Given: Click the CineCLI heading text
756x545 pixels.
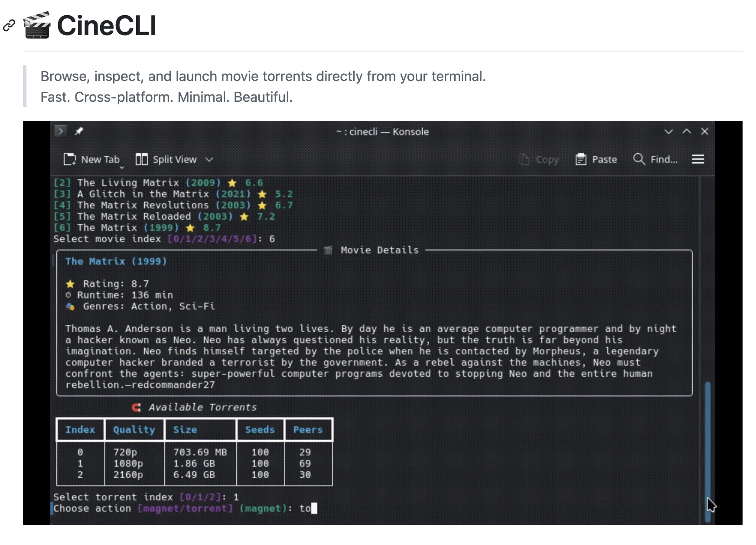Looking at the screenshot, I should [x=107, y=25].
